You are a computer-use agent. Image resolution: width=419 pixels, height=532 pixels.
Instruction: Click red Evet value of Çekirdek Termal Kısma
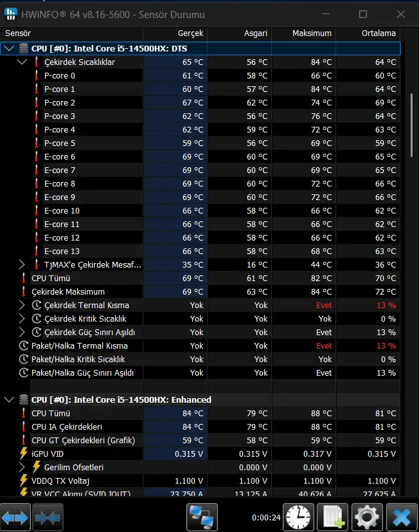324,306
